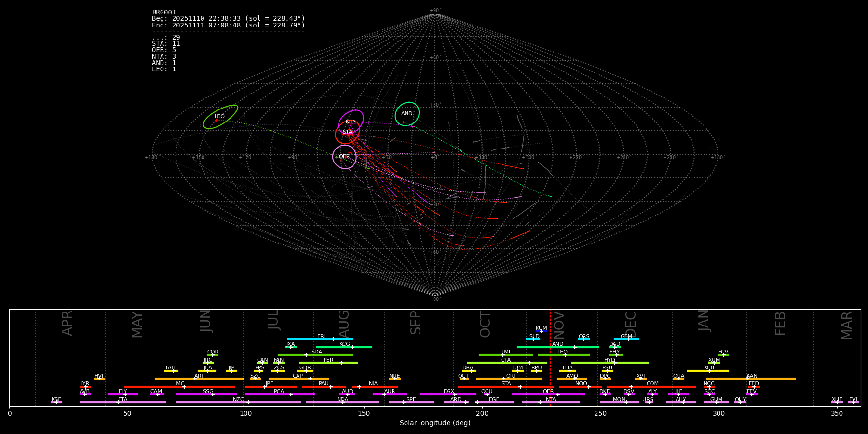This screenshot has height=434, width=868.
Task: Click the 'AND: 1' count in the legend
Action: [164, 63]
